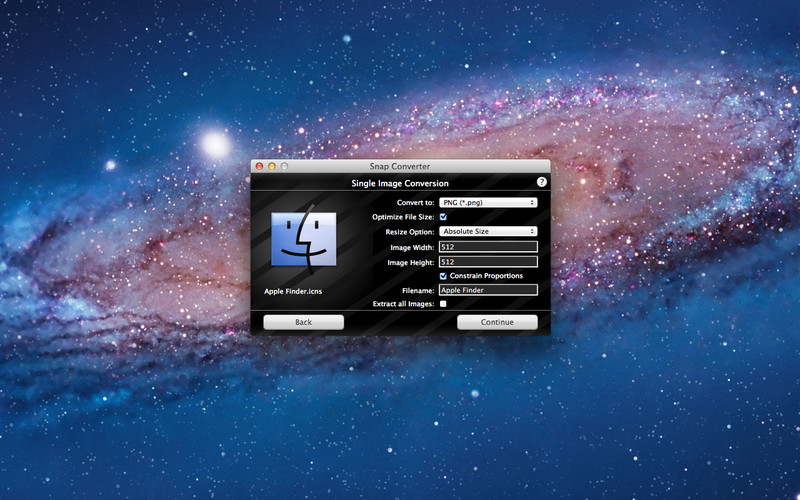Click the Snap Converter title bar text
The width and height of the screenshot is (800, 500).
click(x=400, y=165)
